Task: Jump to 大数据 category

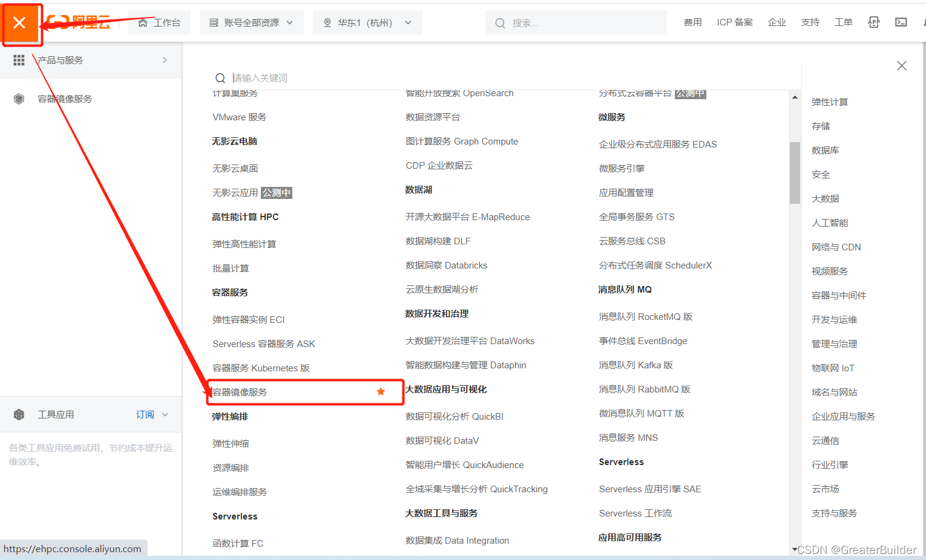Action: [x=826, y=198]
